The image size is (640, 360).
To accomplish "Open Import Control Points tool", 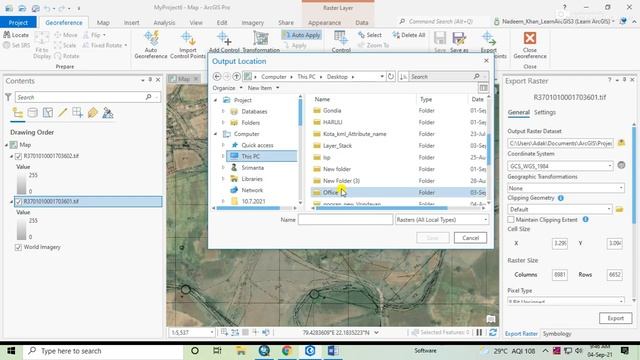I will (188, 44).
